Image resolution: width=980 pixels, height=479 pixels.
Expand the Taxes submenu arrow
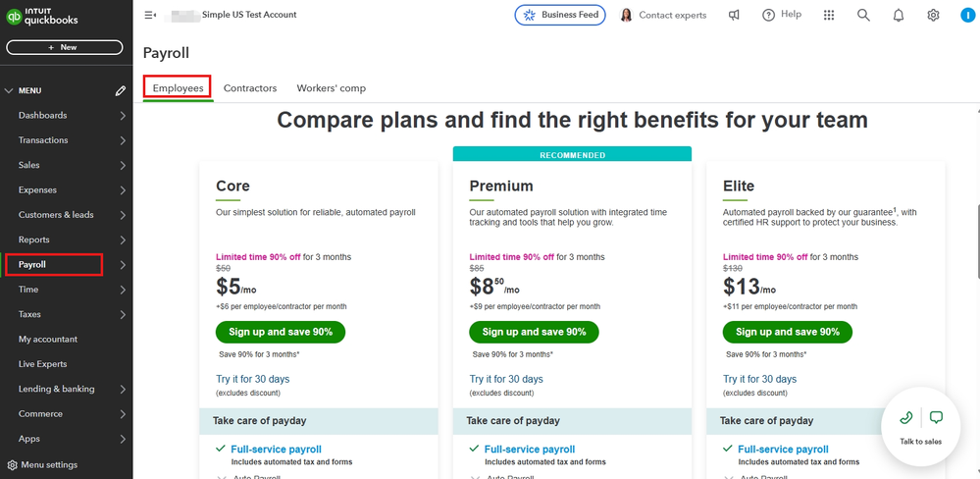123,314
